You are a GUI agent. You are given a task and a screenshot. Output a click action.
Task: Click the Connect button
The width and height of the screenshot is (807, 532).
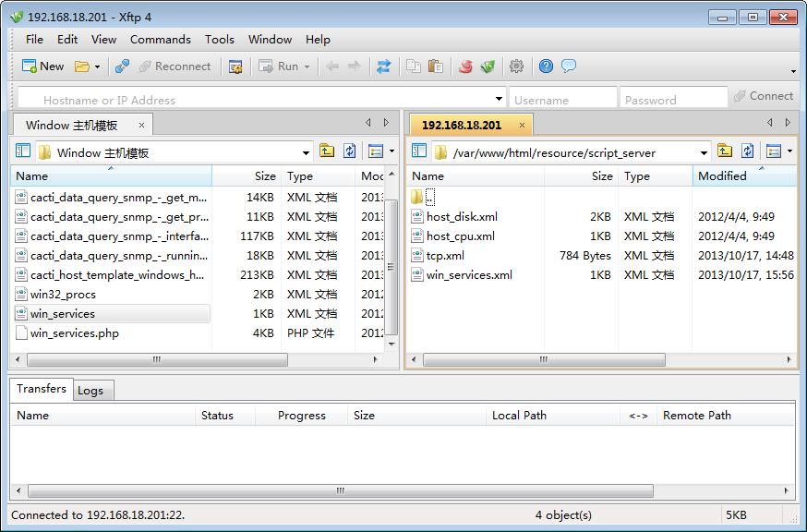pos(764,96)
